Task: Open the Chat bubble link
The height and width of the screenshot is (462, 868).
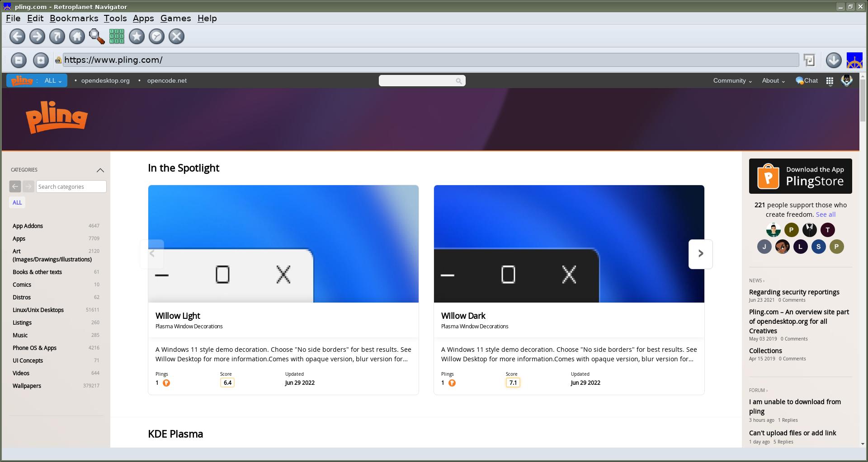Action: pyautogui.click(x=807, y=80)
